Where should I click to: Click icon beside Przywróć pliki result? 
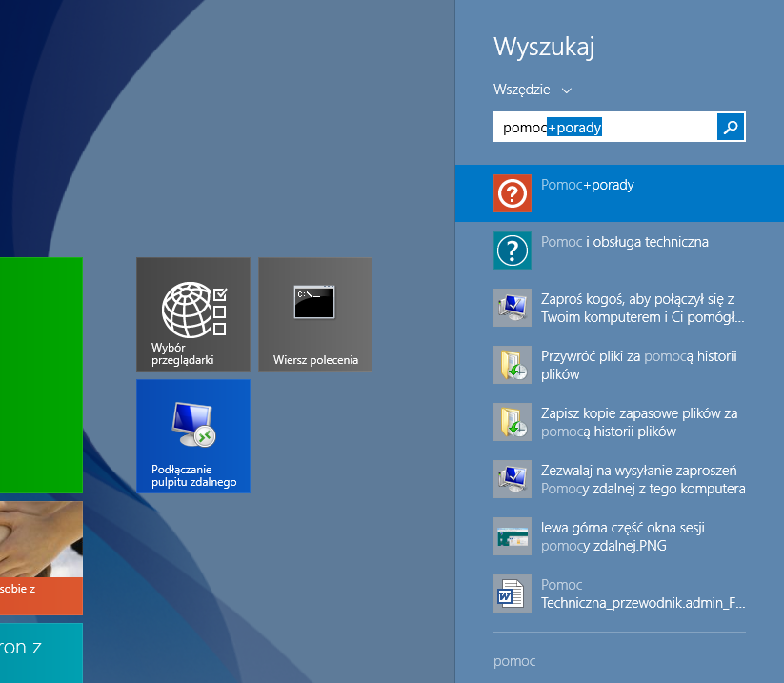point(513,365)
